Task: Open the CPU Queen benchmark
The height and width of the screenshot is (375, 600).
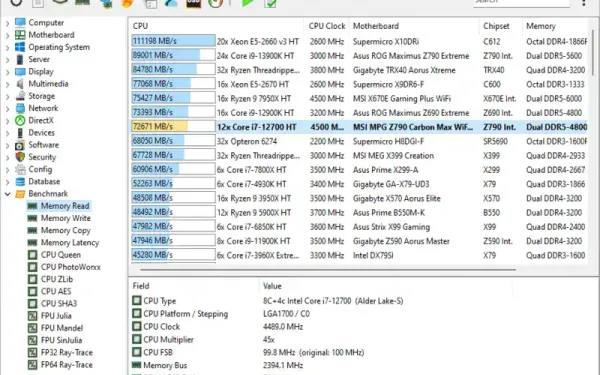Action: coord(54,255)
